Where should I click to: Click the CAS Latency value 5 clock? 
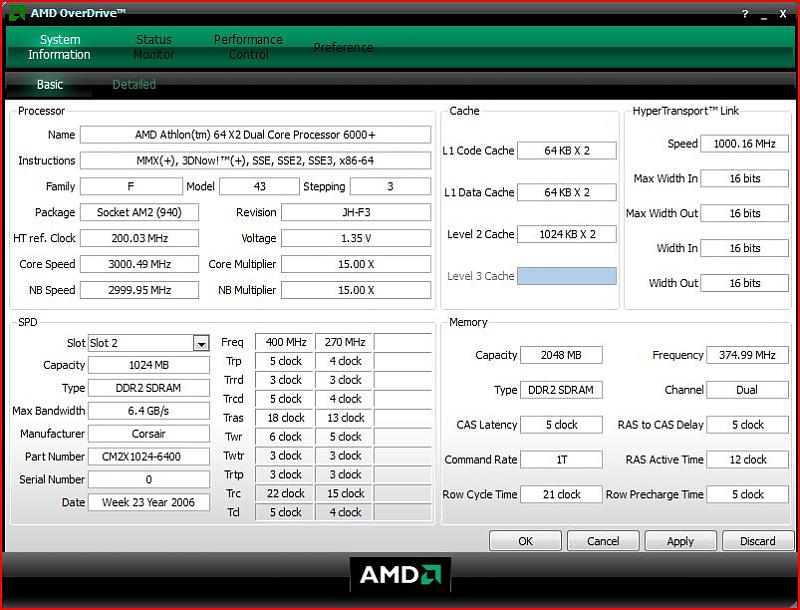click(x=561, y=425)
